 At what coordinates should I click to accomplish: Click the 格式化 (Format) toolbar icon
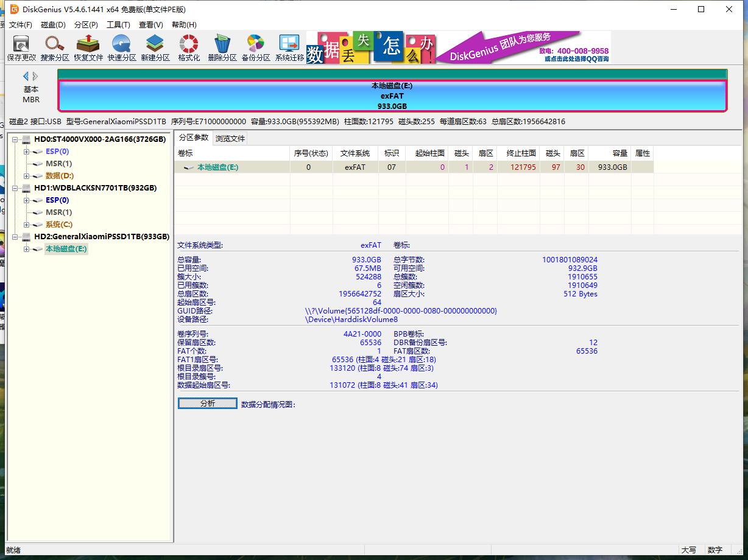pos(189,48)
